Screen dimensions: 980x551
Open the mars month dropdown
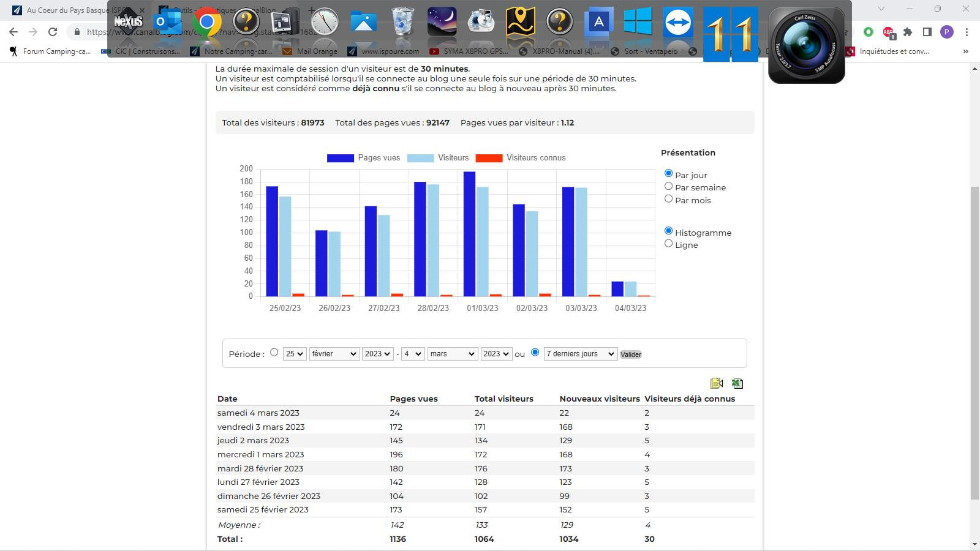tap(453, 354)
